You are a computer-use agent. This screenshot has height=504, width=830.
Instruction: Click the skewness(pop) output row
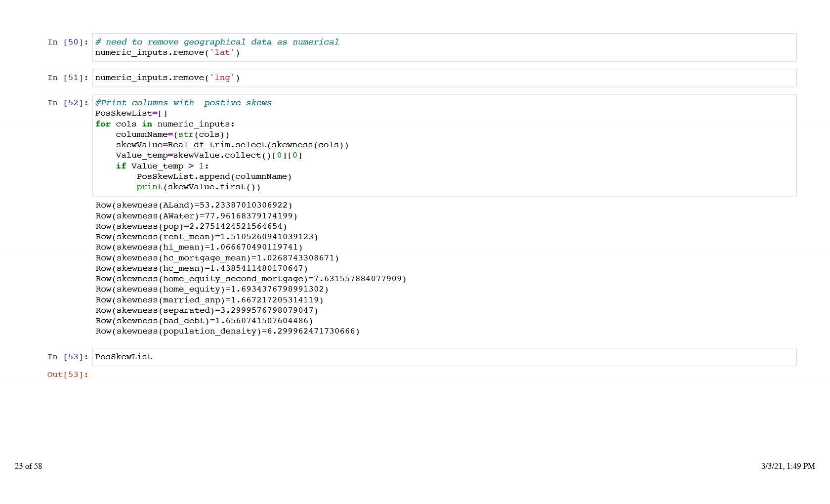191,227
